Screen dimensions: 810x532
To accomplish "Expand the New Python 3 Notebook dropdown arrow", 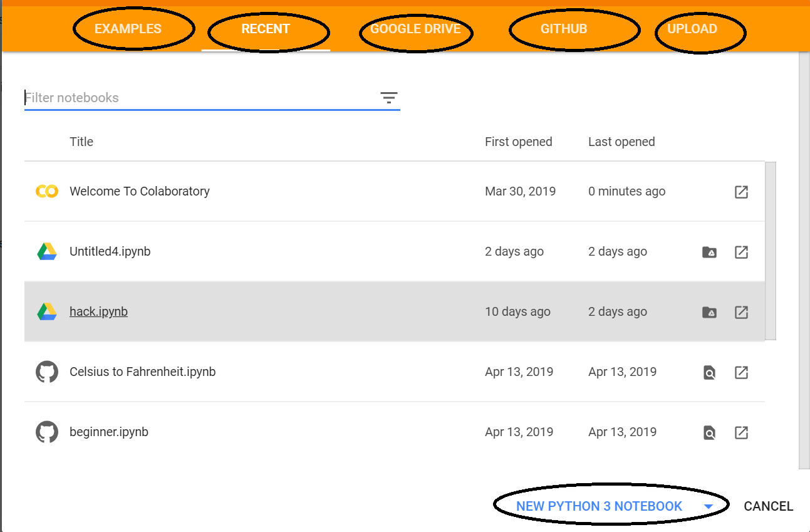I will (709, 507).
